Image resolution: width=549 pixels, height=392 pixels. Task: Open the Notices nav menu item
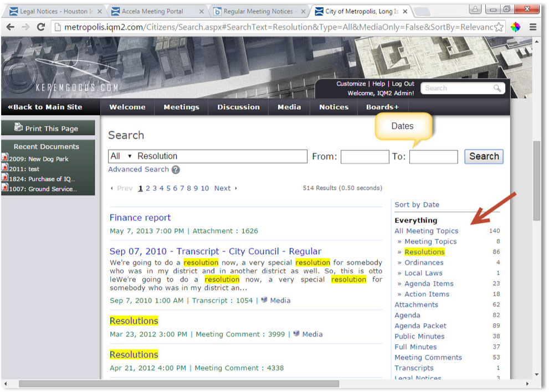333,107
